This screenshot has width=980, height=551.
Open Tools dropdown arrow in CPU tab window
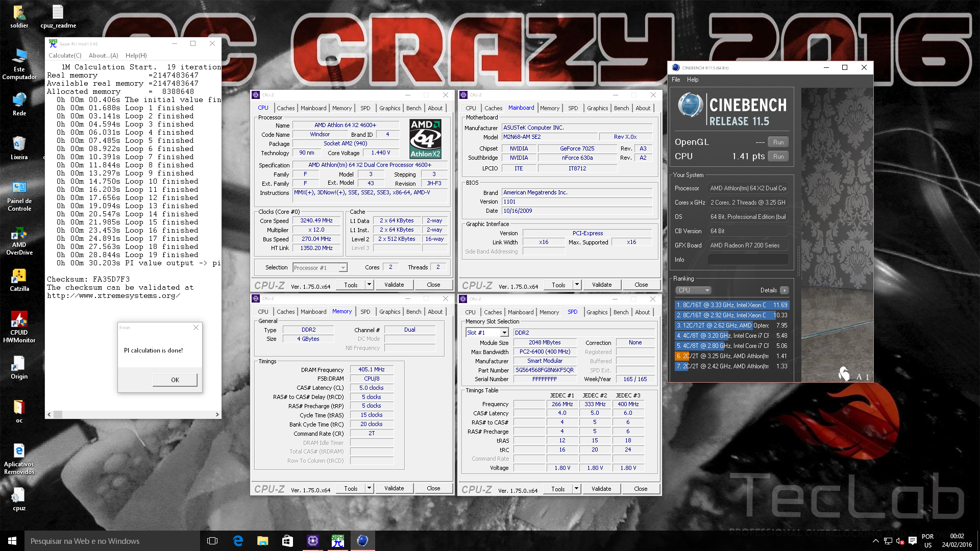click(x=369, y=285)
